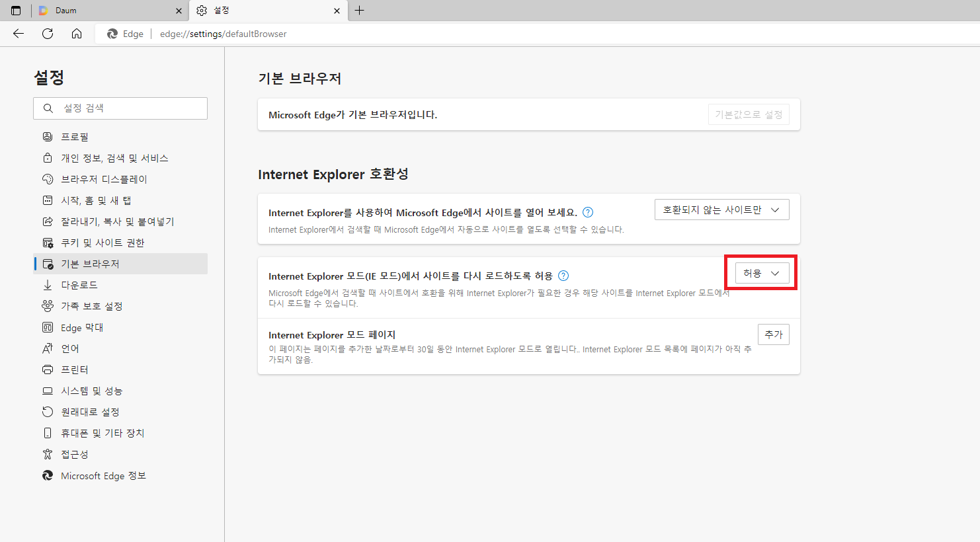Go to 언어 settings
Screen dimensions: 980x542
[x=120, y=348]
